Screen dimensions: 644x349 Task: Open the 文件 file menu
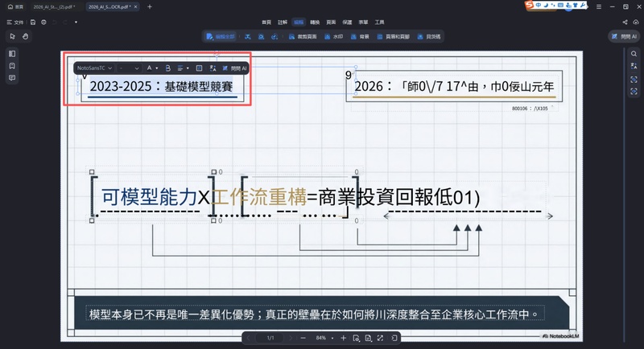15,23
